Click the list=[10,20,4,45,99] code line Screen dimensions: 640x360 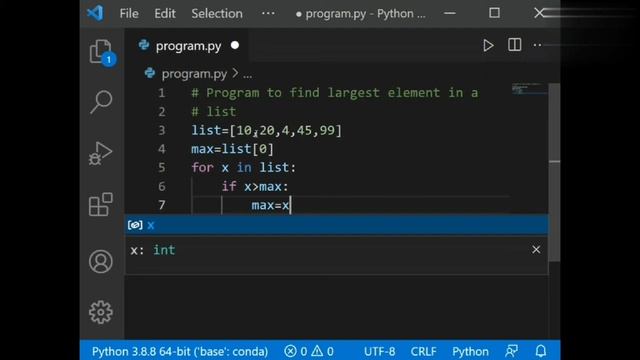(x=267, y=131)
